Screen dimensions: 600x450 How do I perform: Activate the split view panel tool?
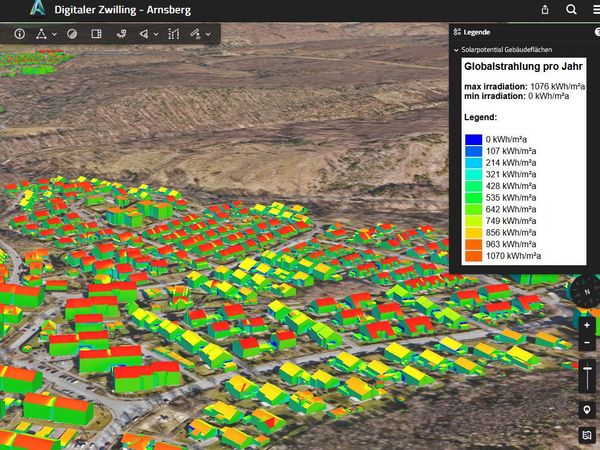tap(96, 34)
